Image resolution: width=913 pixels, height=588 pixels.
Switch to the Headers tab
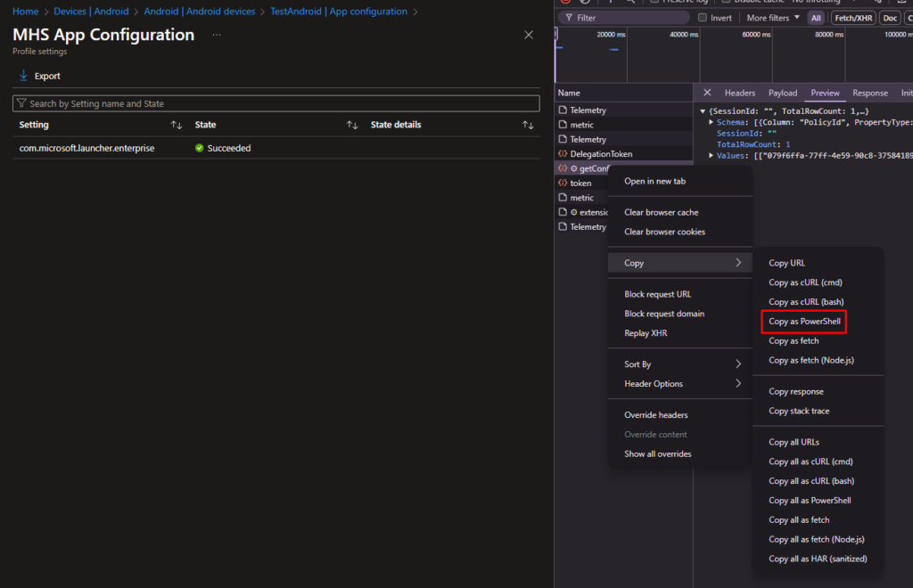point(739,93)
